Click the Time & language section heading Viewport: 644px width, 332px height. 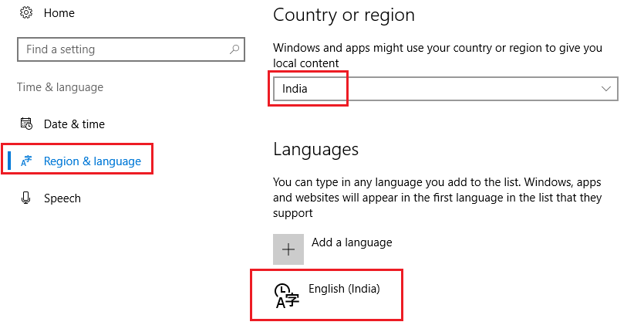60,87
